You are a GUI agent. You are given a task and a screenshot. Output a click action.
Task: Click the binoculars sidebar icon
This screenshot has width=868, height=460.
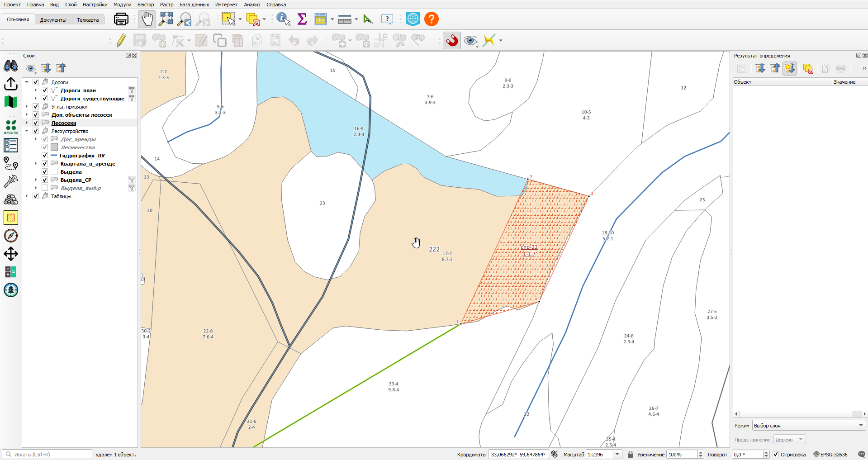(11, 66)
